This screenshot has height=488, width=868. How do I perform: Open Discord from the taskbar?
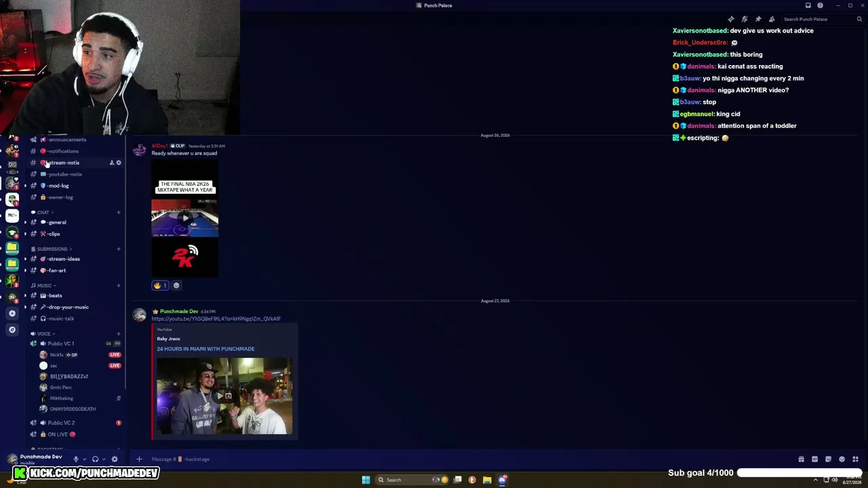[x=502, y=480]
